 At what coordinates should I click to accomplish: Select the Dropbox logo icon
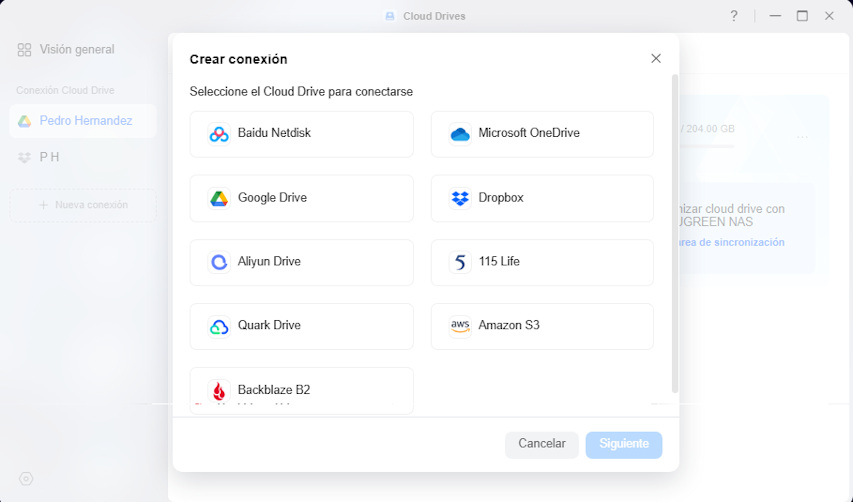point(460,199)
